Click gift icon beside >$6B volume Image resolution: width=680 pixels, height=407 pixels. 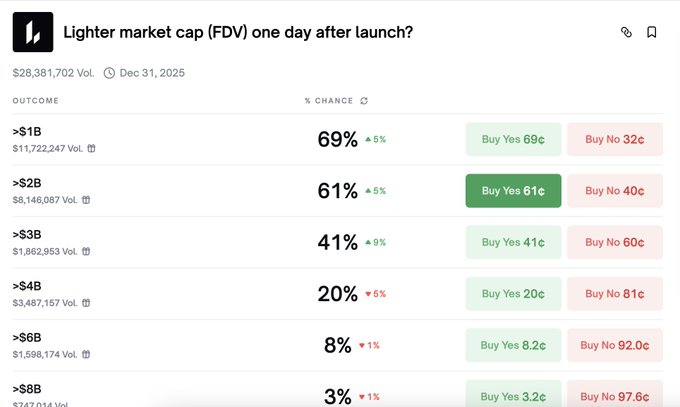pyautogui.click(x=86, y=354)
